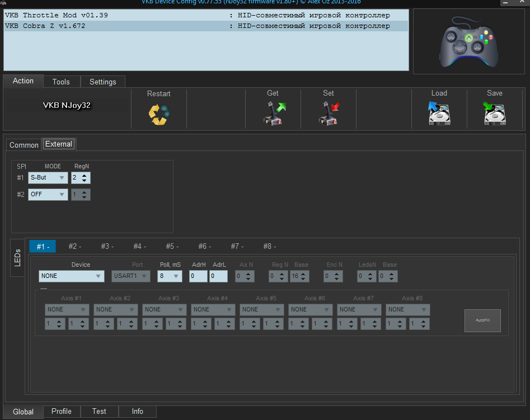This screenshot has height=420, width=530.
Task: Open the Info bottom tab
Action: pos(137,411)
